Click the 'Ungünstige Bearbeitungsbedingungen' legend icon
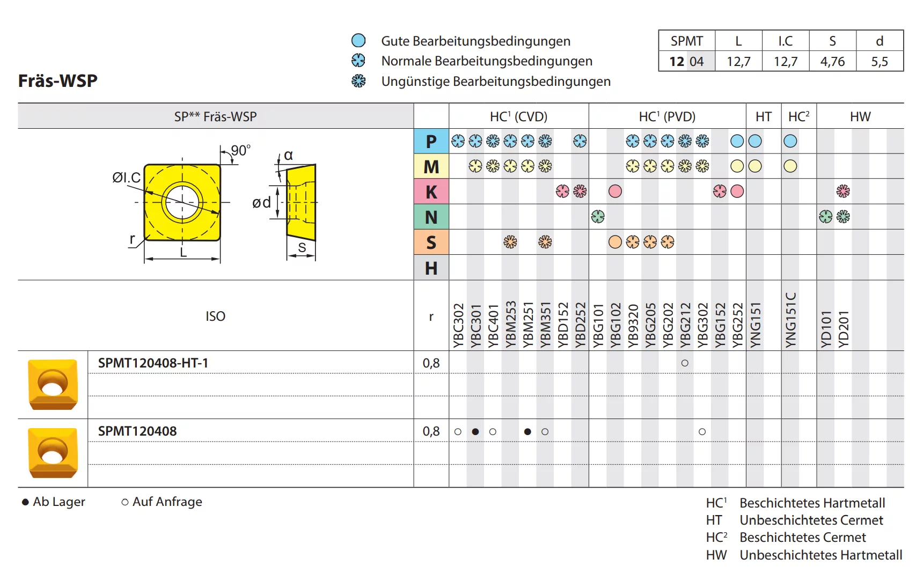916x588 pixels. tap(358, 81)
